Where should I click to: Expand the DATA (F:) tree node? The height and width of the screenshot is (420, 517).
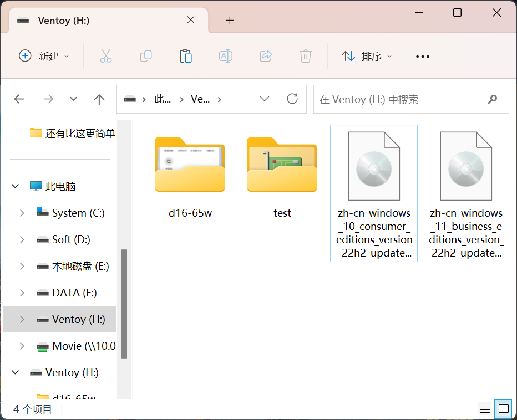(22, 293)
